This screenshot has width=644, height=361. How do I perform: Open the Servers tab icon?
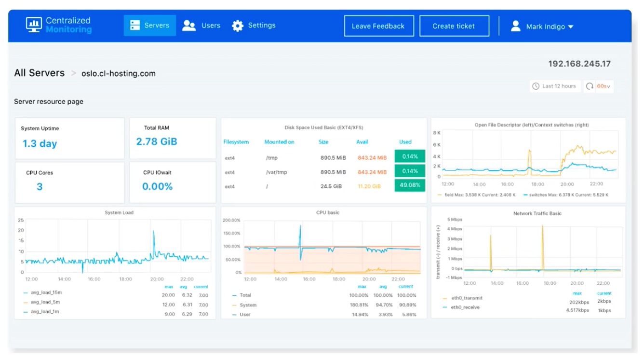pyautogui.click(x=135, y=26)
